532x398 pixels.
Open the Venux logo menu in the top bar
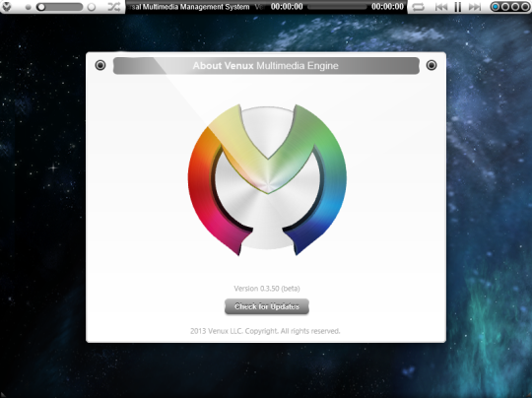coord(7,7)
